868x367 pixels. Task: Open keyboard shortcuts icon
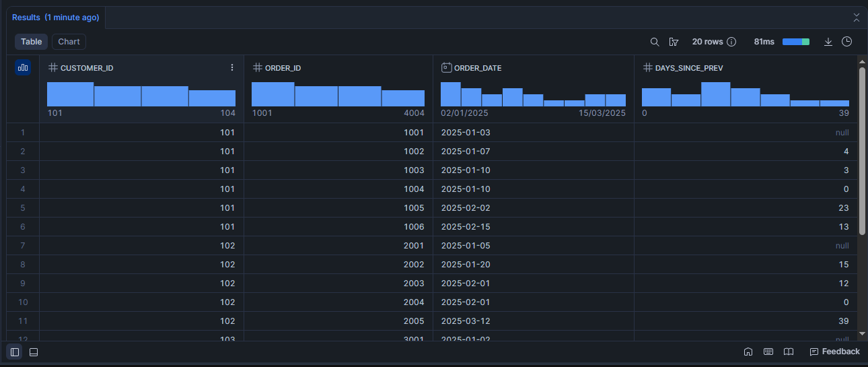coord(768,352)
